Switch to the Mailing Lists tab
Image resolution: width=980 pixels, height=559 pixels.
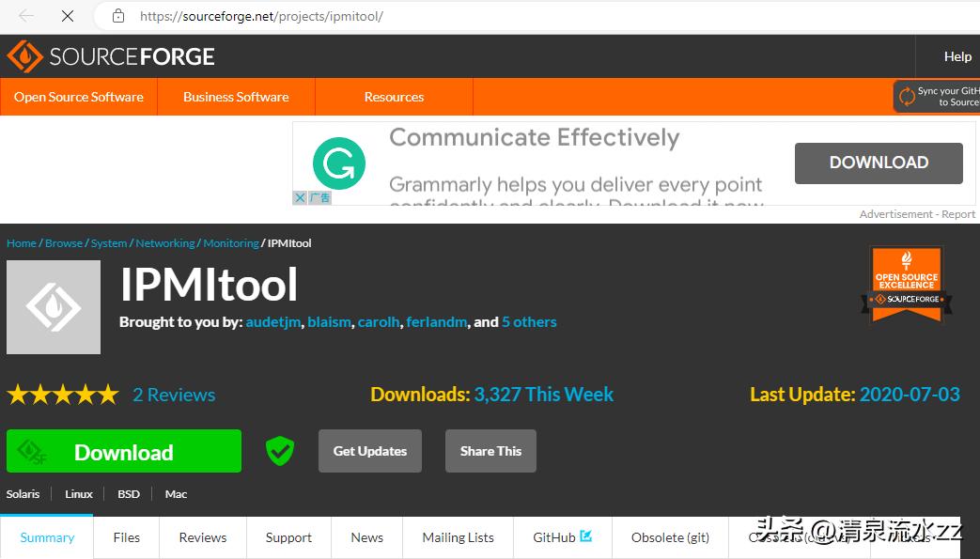click(459, 537)
